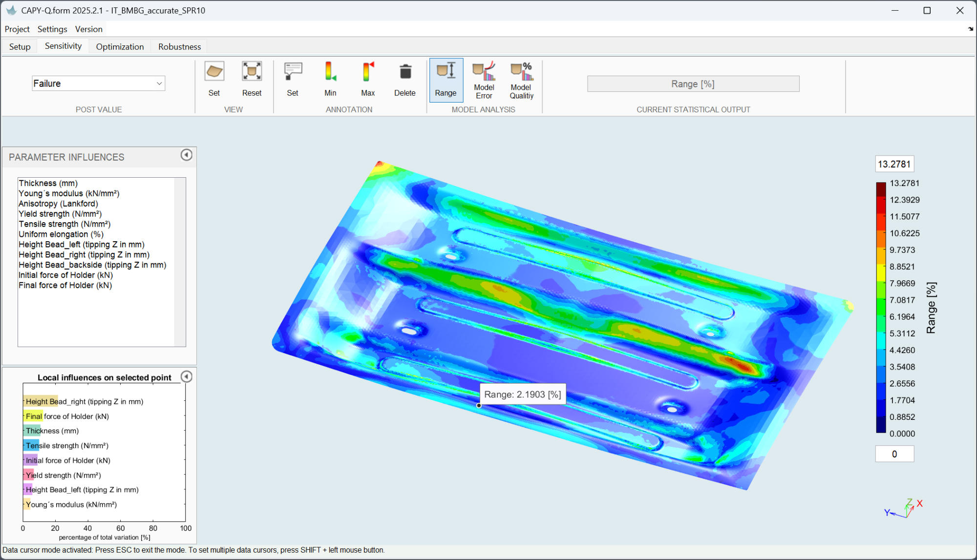Click the parameter list vertical scrollbar
Image resolution: width=977 pixels, height=560 pixels.
point(180,262)
